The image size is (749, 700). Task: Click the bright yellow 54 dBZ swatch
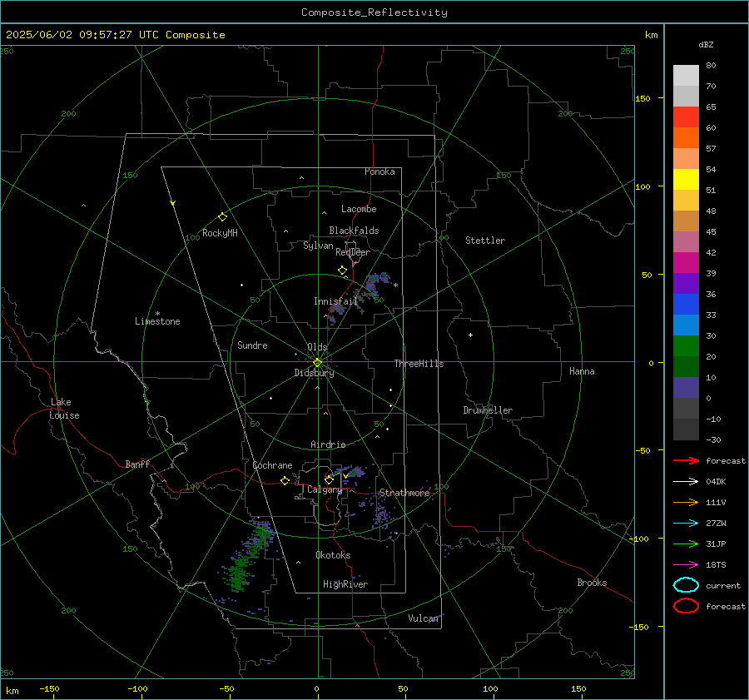[x=686, y=179]
